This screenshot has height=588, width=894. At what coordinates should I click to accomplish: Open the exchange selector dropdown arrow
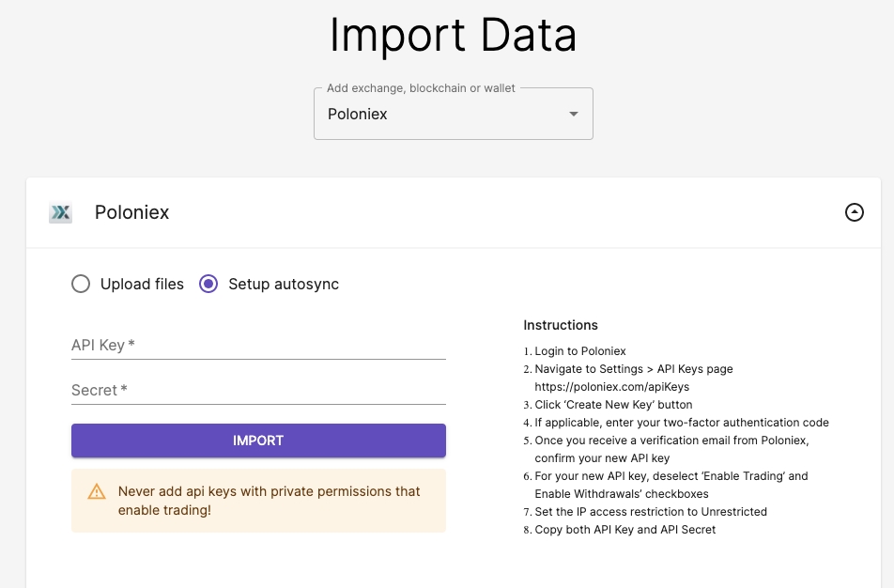tap(574, 115)
